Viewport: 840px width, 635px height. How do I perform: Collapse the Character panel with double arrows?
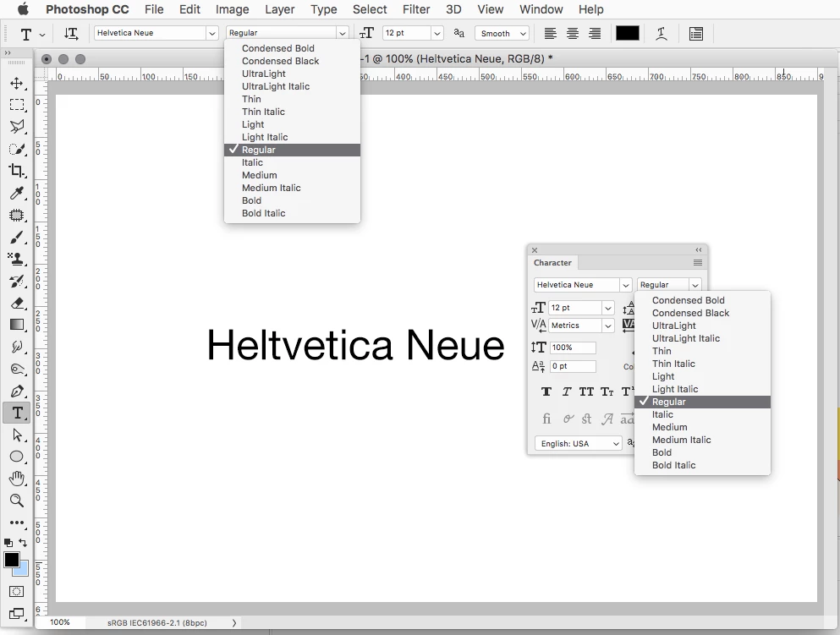tap(698, 250)
